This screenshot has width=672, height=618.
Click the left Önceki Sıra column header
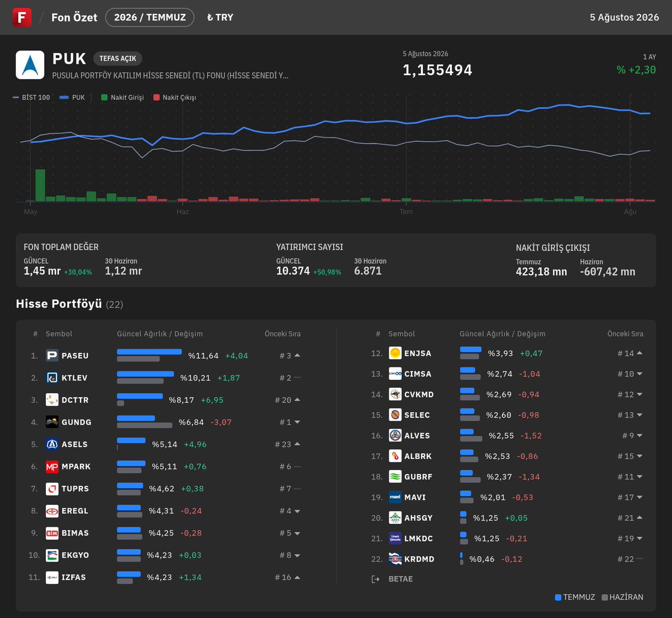point(283,334)
